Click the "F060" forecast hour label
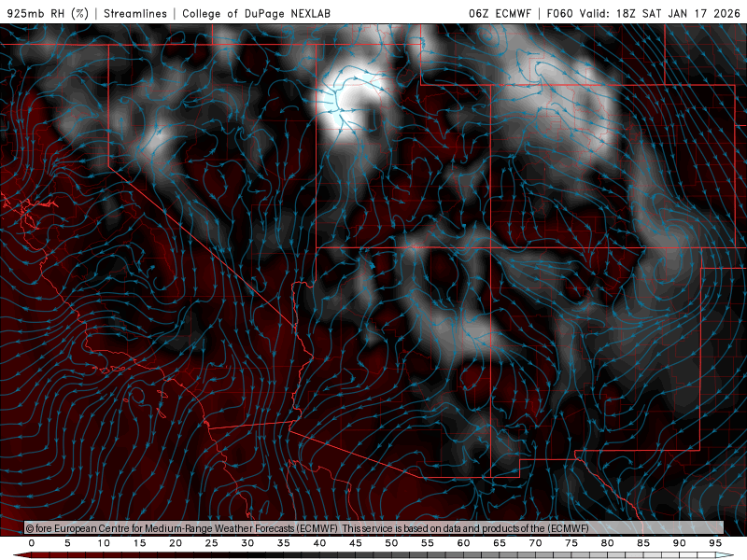Viewport: 747px width, 560px height. tap(559, 13)
